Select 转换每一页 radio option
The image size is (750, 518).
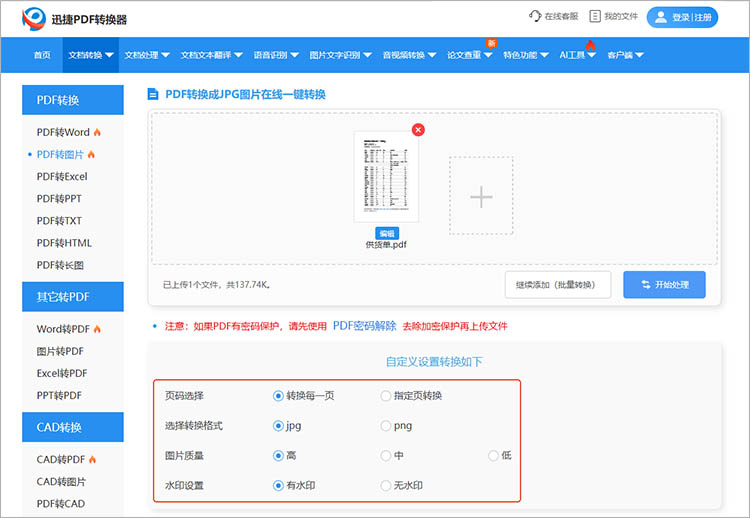point(278,396)
